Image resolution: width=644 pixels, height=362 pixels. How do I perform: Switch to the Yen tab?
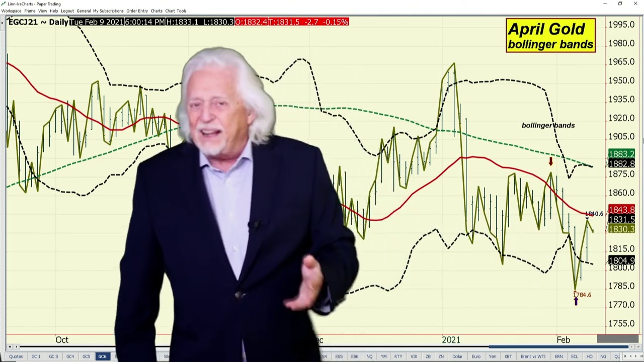(493, 356)
